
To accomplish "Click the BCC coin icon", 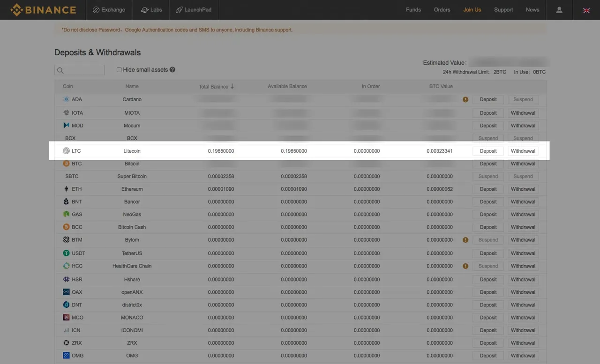I will (66, 227).
